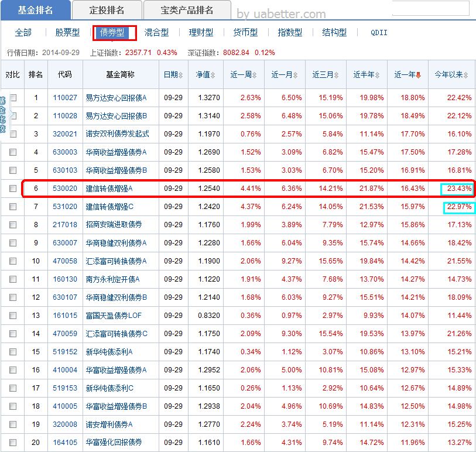Sort by the 净值 column sort arrows

click(213, 75)
